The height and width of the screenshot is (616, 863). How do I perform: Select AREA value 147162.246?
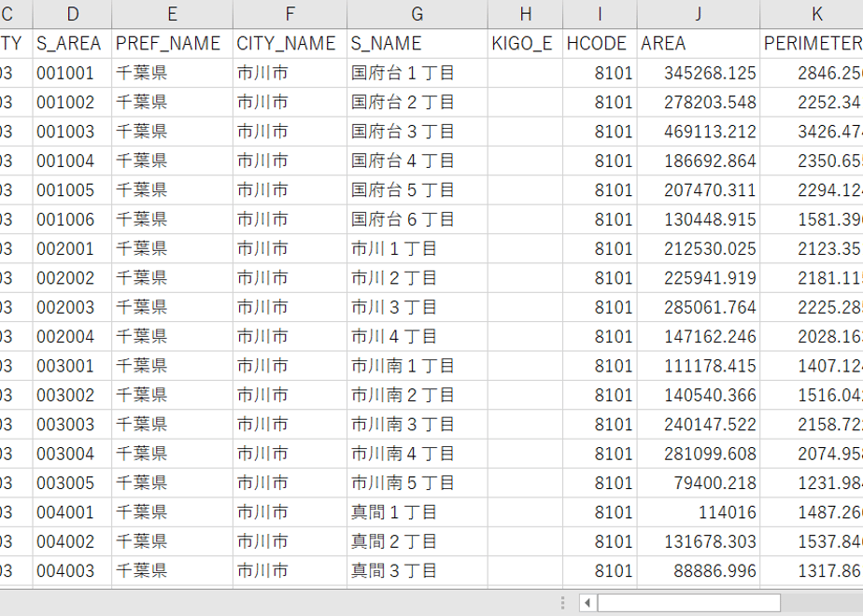[699, 337]
